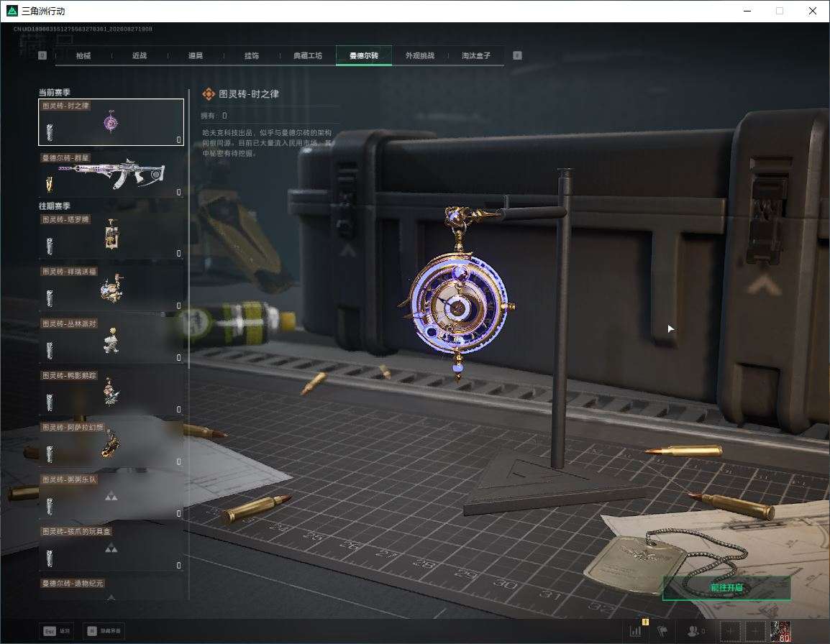The height and width of the screenshot is (644, 830).
Task: Click the Q previous-tab key icon
Action: click(x=42, y=55)
